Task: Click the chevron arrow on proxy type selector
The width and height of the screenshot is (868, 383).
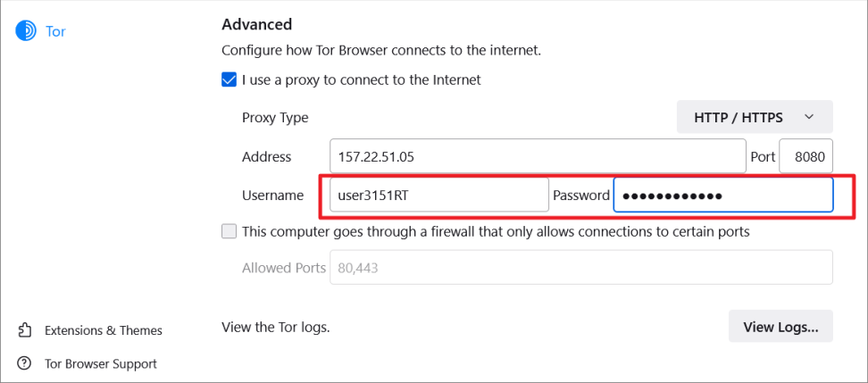Action: point(809,117)
